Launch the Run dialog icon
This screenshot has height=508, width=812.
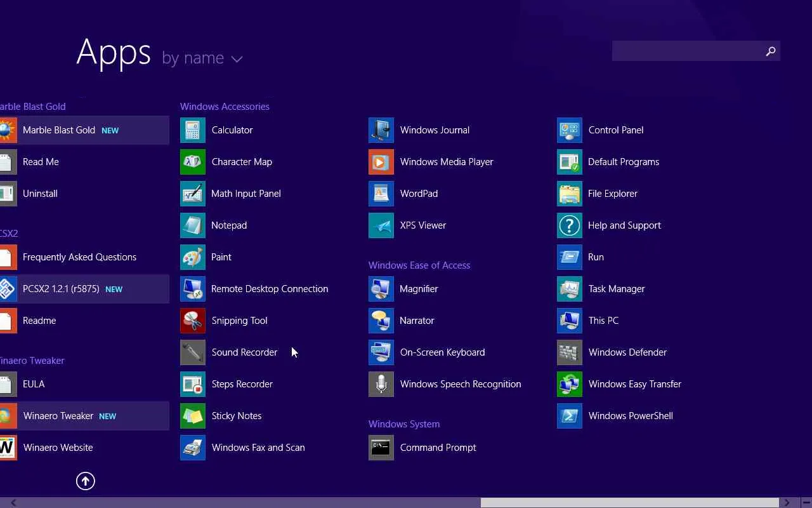570,257
